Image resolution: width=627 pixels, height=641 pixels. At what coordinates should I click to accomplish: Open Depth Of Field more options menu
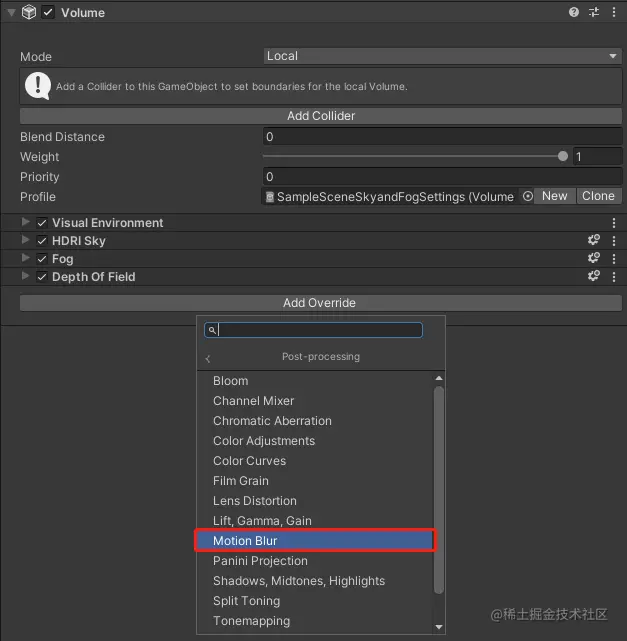[614, 277]
